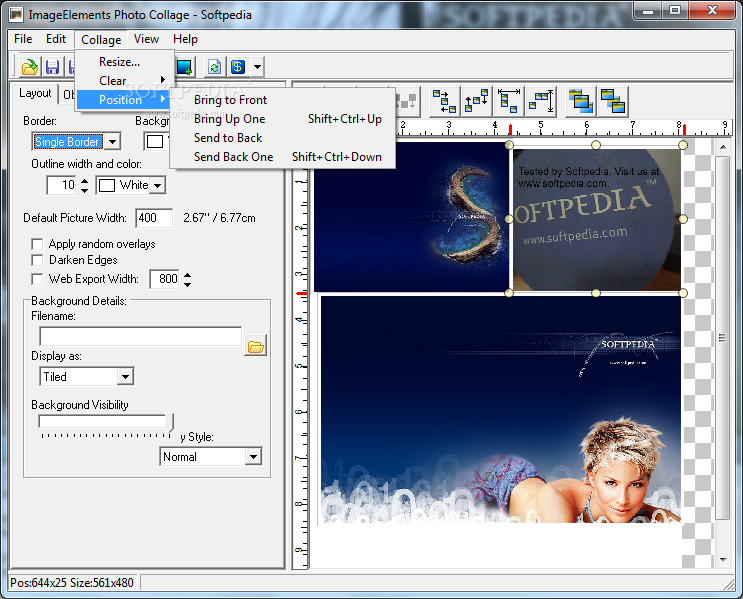Click the background Filename field
This screenshot has height=599, width=743.
point(141,336)
